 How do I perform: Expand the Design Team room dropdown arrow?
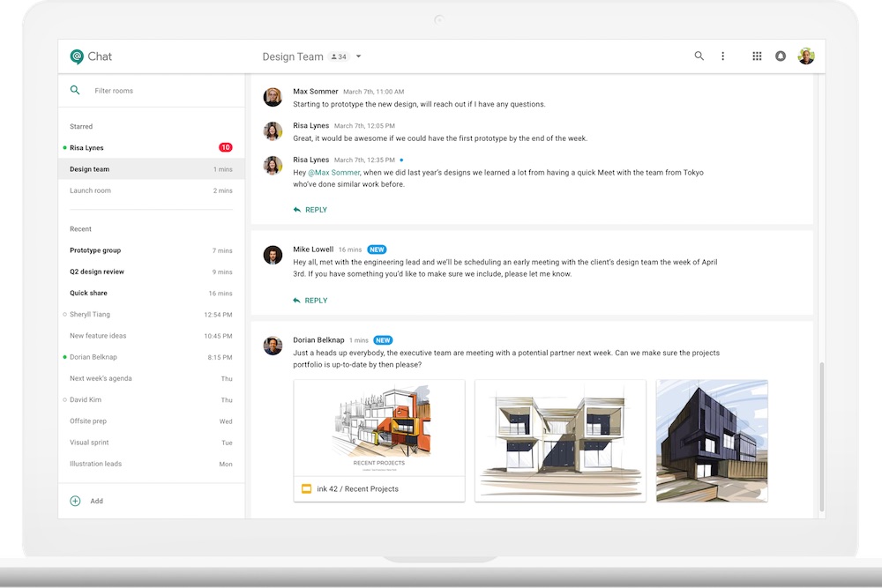click(x=359, y=57)
